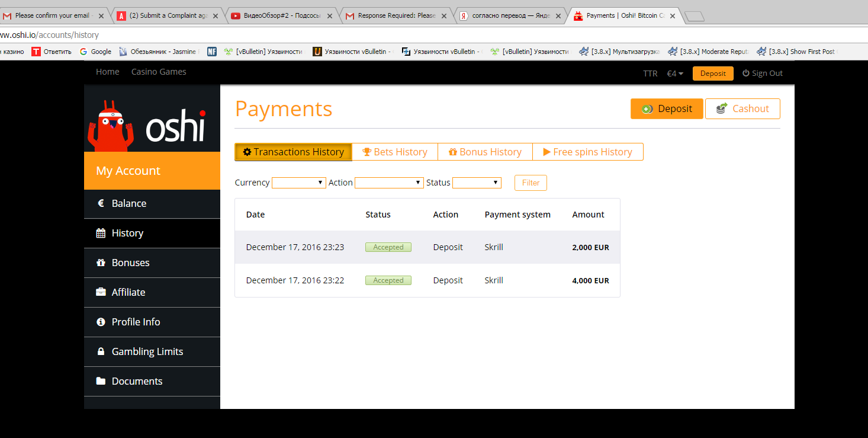Screen dimensions: 868x438
Task: Click the new browser tab button
Action: click(x=694, y=16)
